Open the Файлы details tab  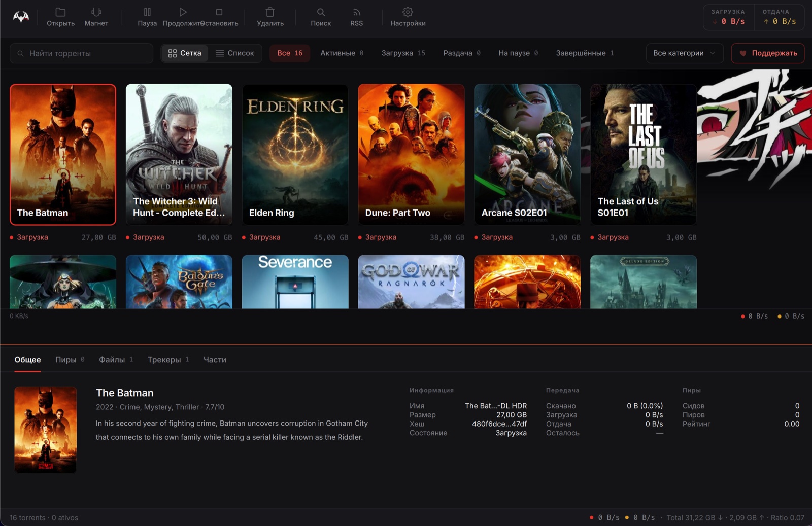(116, 360)
